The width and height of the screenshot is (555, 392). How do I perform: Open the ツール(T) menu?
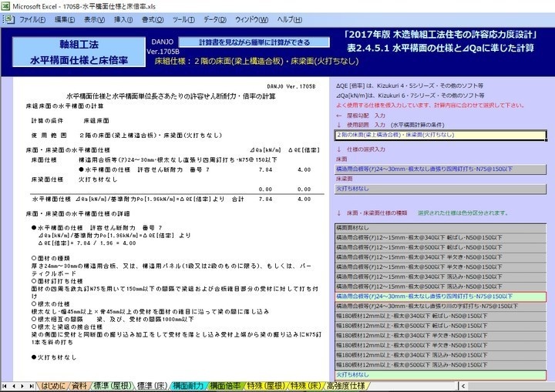click(183, 20)
